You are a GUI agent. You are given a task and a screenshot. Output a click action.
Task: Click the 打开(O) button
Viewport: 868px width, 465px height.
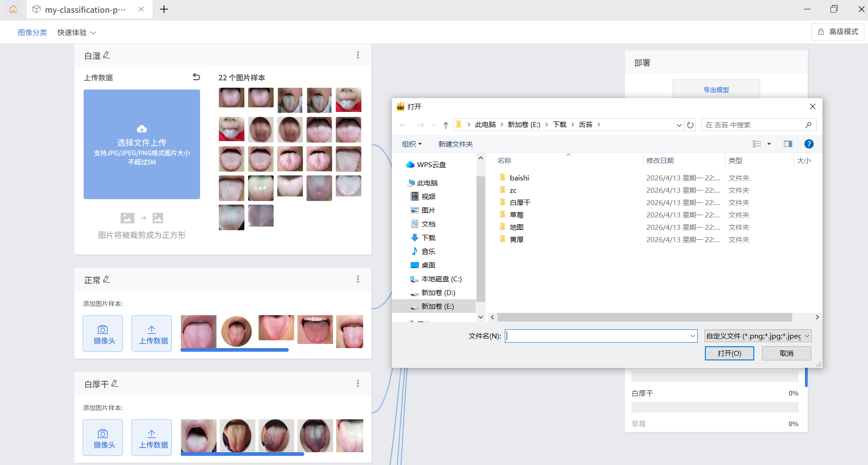(729, 353)
